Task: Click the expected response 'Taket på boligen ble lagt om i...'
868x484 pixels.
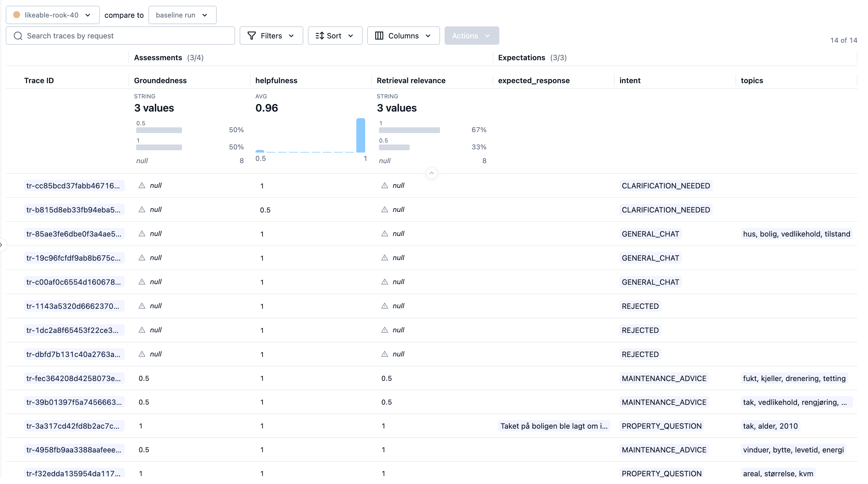Action: coord(554,426)
